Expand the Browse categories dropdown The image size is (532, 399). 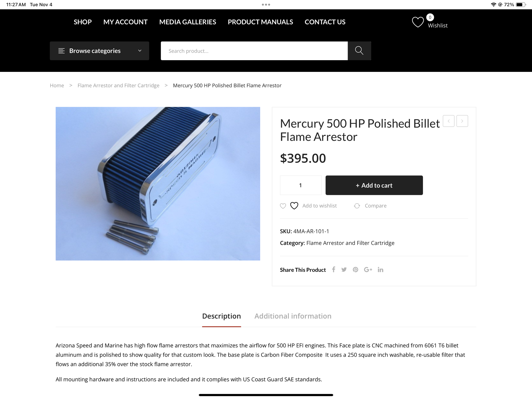(99, 51)
